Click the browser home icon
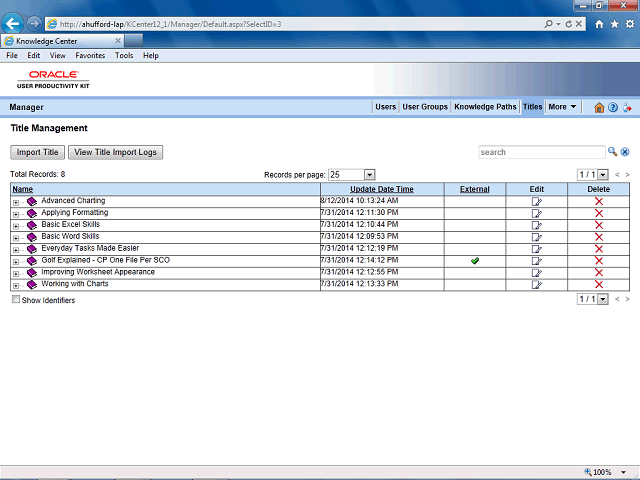 pos(599,24)
